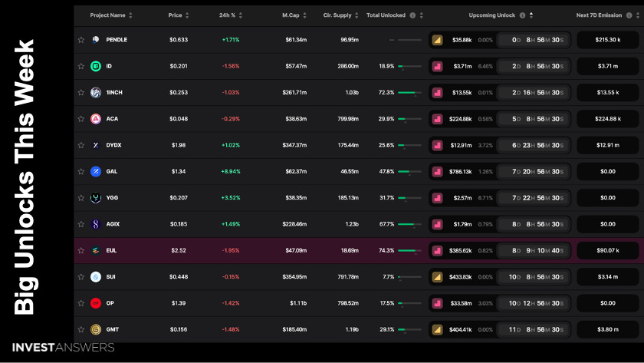
Task: Click PENDLE's 0D 8H countdown timer
Action: point(533,40)
